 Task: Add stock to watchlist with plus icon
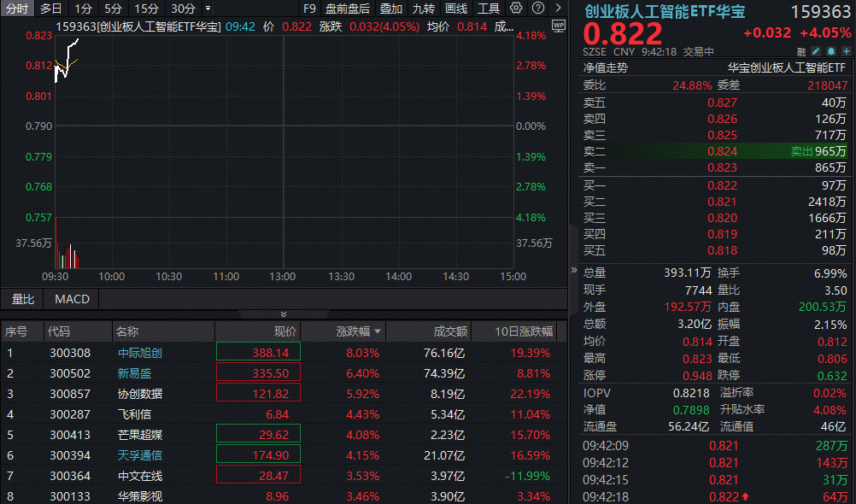pyautogui.click(x=846, y=51)
